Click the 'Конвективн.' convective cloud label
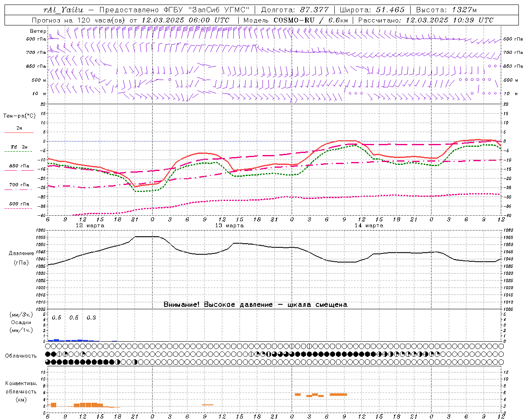This screenshot has width=525, height=420. coord(21,383)
